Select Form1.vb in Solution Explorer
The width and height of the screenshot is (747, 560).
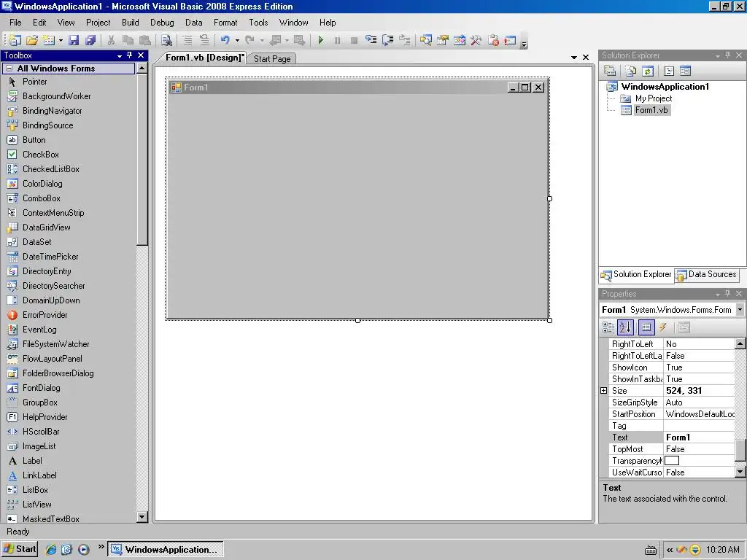[x=651, y=110]
